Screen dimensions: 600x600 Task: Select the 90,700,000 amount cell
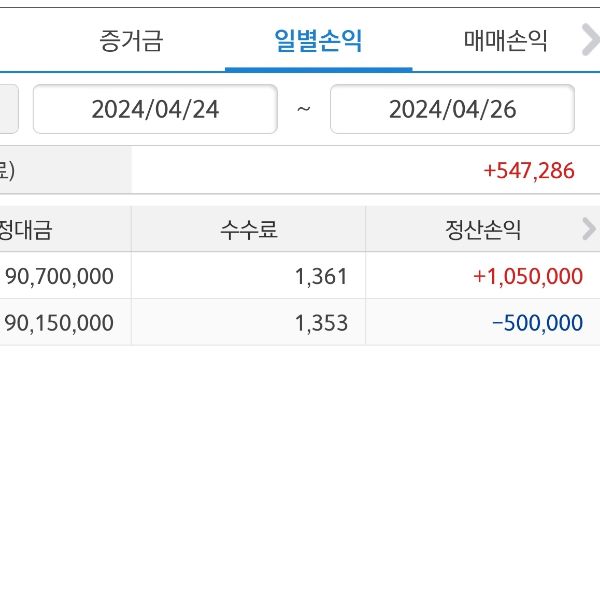[x=60, y=276]
